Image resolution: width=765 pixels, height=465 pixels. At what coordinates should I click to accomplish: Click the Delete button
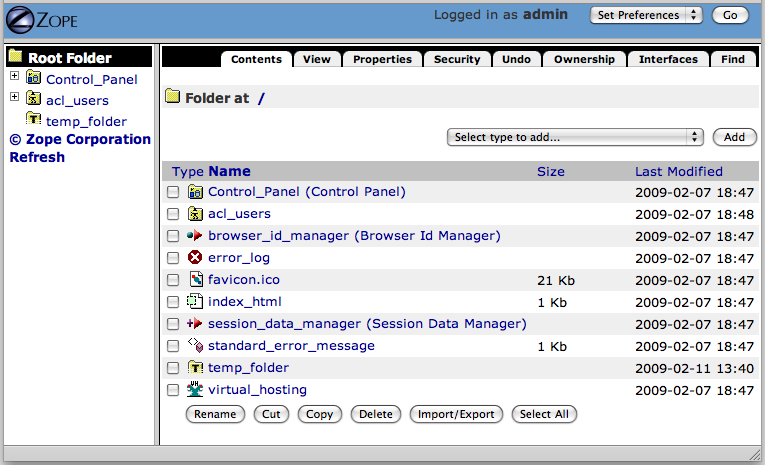376,414
